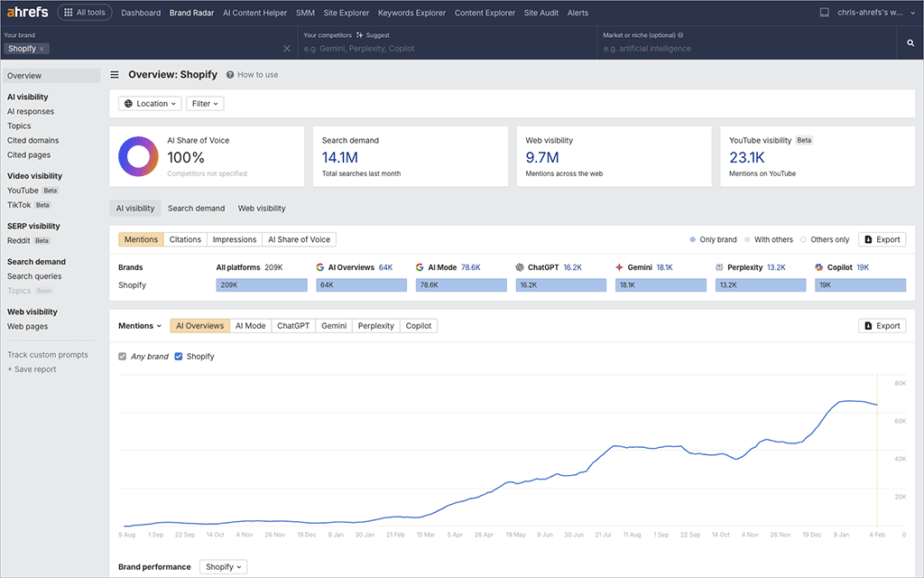
Task: Switch to the Citations tab
Action: (x=185, y=239)
